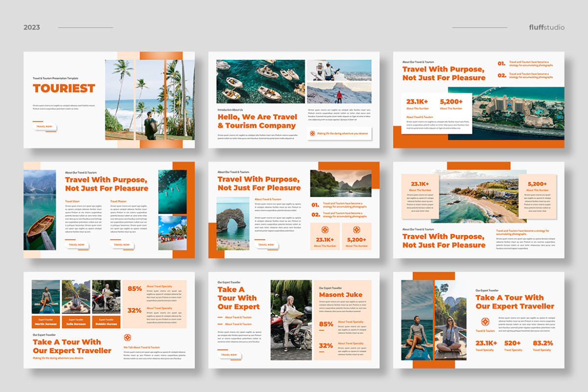Click the hiker on snowy mountain photo

[x=339, y=93]
